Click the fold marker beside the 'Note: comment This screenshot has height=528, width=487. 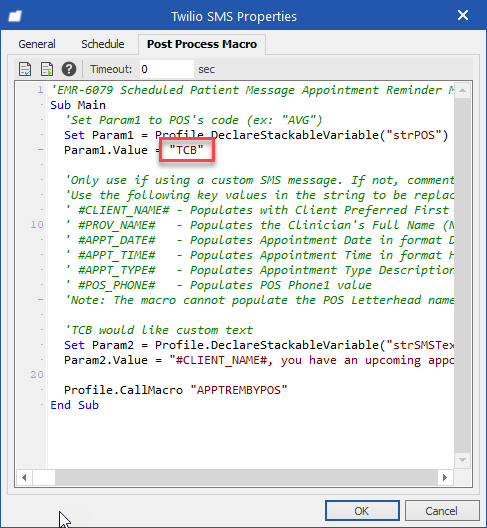(41, 299)
